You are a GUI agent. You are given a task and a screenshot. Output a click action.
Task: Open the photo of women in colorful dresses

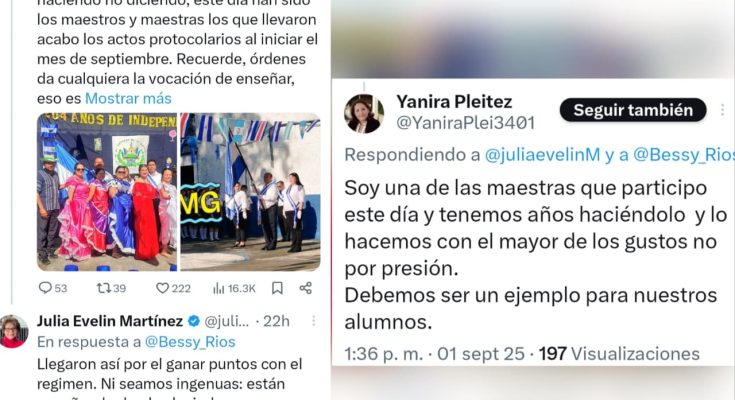(107, 192)
